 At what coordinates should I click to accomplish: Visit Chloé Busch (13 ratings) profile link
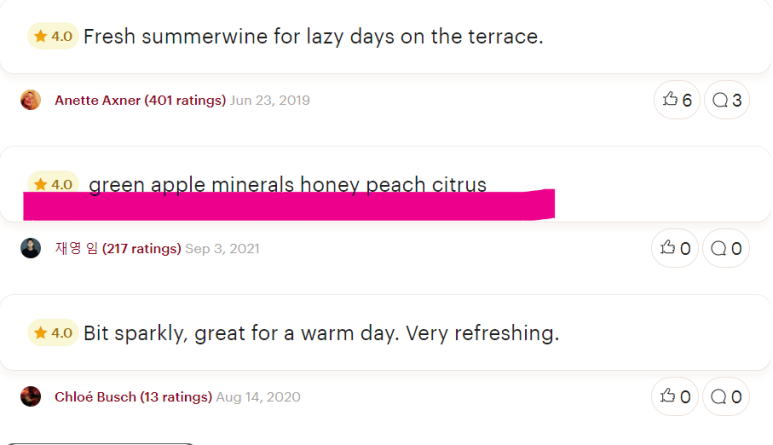pos(133,397)
